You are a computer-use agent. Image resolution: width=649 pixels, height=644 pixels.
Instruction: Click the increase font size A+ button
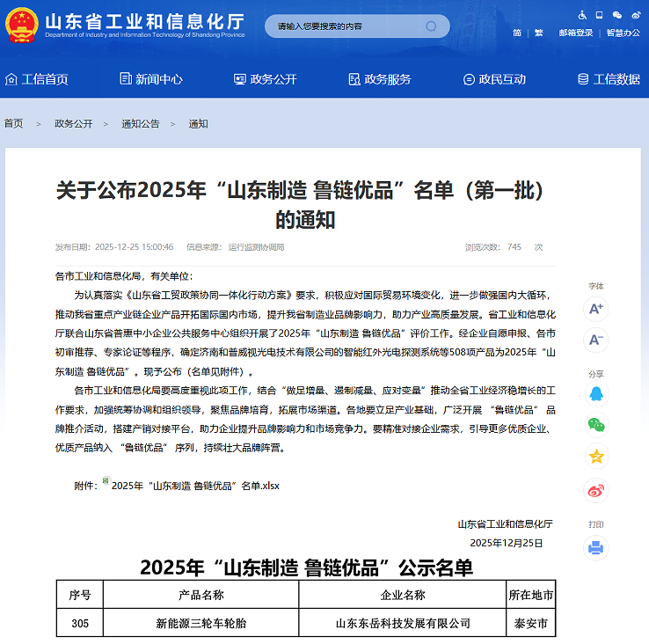[595, 309]
